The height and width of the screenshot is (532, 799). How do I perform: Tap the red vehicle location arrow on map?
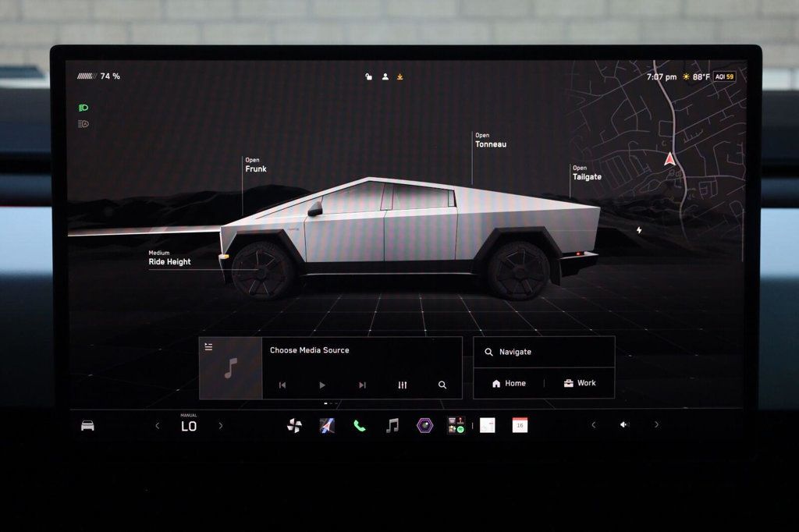tap(670, 159)
